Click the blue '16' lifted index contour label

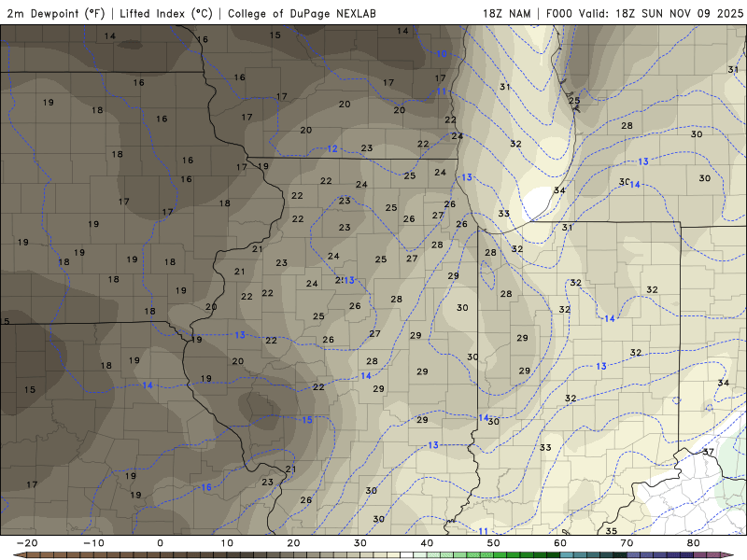pos(205,487)
